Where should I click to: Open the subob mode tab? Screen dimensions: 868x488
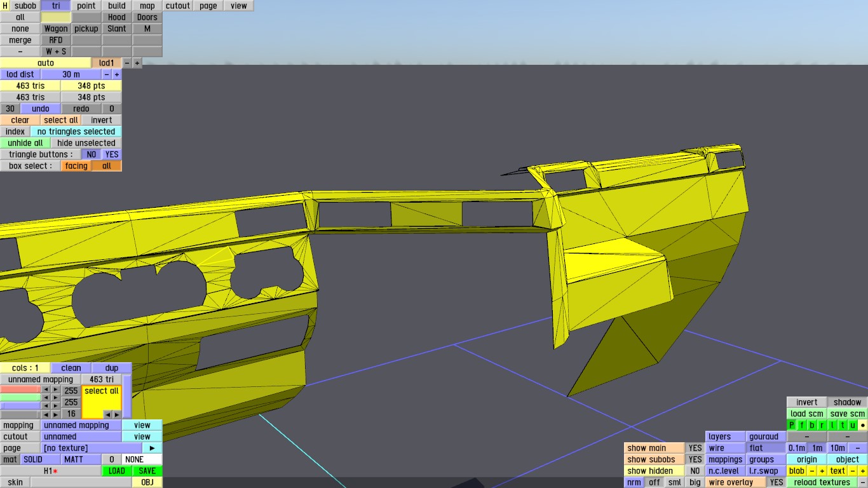tap(25, 6)
